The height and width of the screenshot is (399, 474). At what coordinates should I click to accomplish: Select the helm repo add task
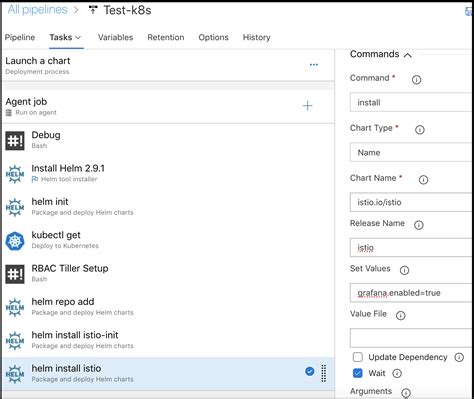[168, 307]
